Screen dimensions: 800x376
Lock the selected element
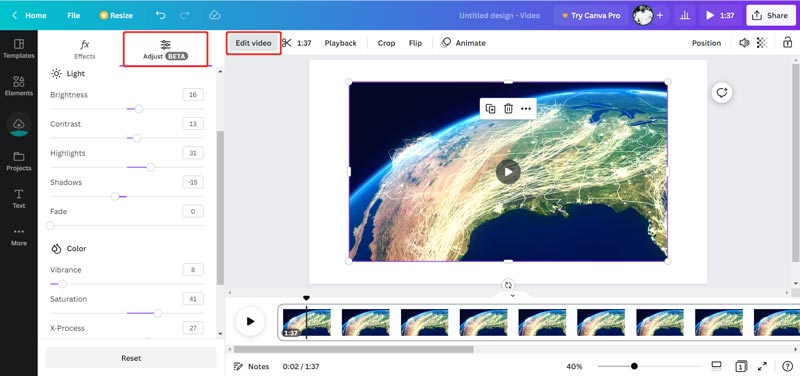coord(788,43)
